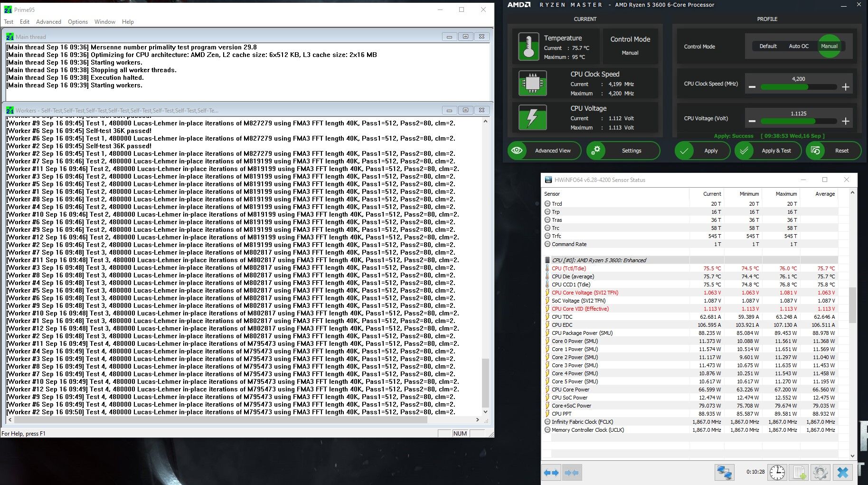Decrease CPU Clock Speed with minus button
The height and width of the screenshot is (485, 868).
(x=752, y=87)
